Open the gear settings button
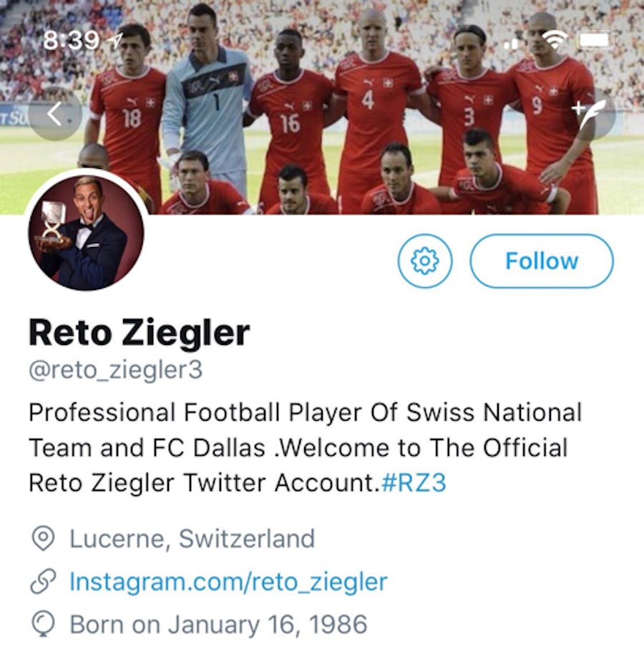 coord(425,261)
